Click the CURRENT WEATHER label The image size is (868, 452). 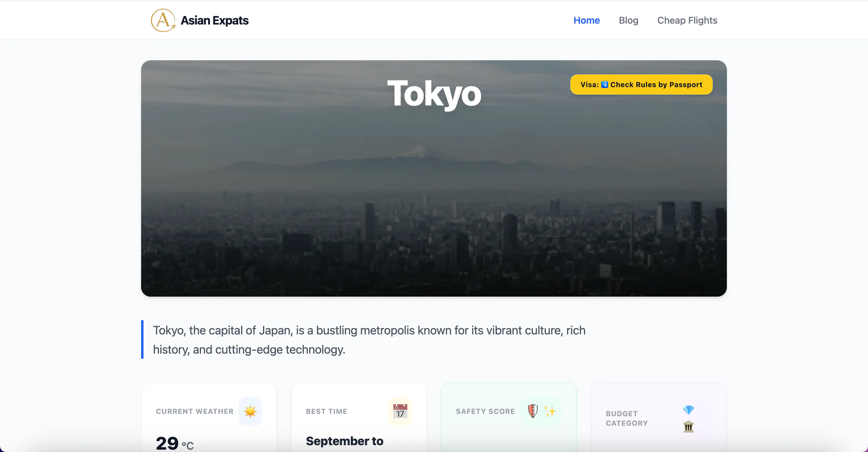pos(195,411)
